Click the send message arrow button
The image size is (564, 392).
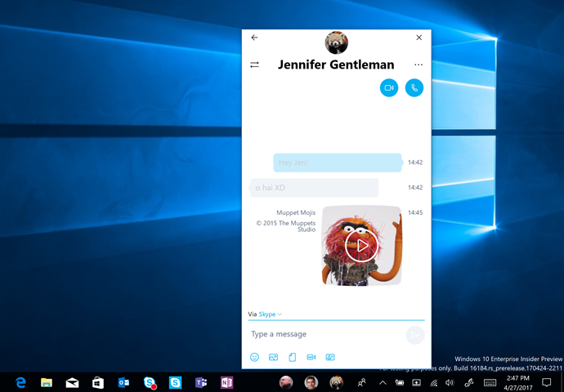click(x=415, y=335)
